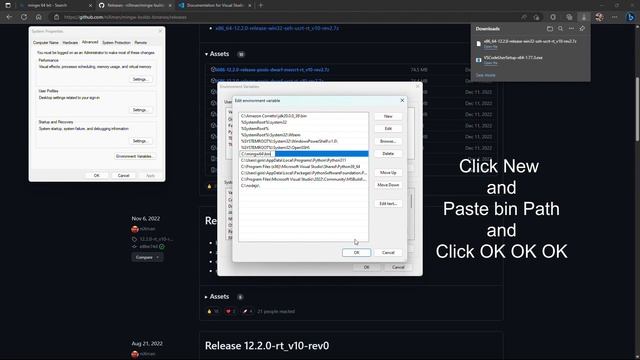
Task: Pin the Downloads panel
Action: tap(582, 29)
